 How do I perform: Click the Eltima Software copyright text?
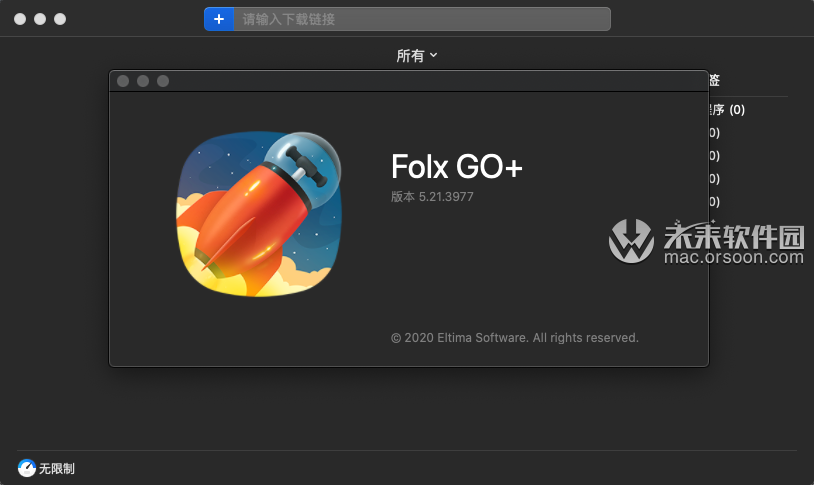tap(514, 338)
